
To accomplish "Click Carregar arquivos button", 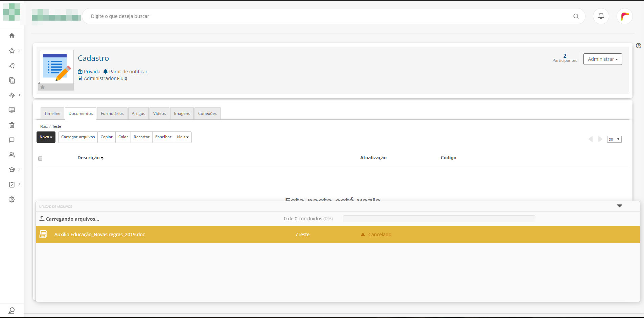I will pyautogui.click(x=78, y=137).
